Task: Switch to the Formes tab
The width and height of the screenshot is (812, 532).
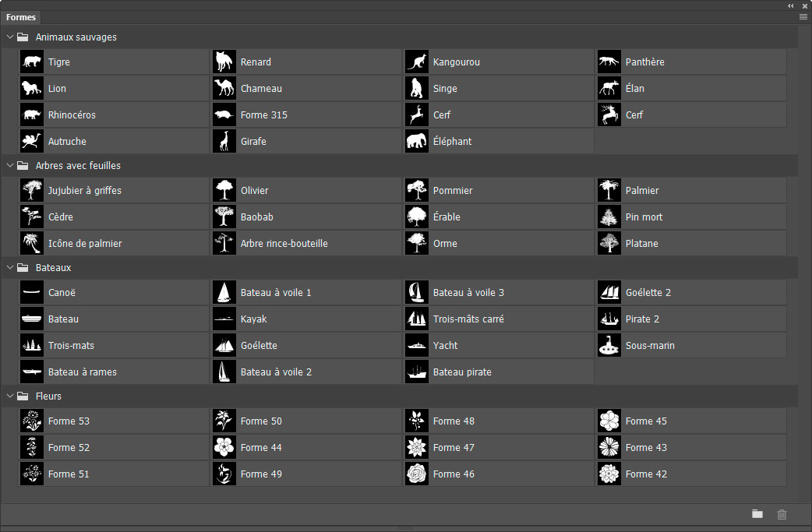Action: [x=21, y=17]
